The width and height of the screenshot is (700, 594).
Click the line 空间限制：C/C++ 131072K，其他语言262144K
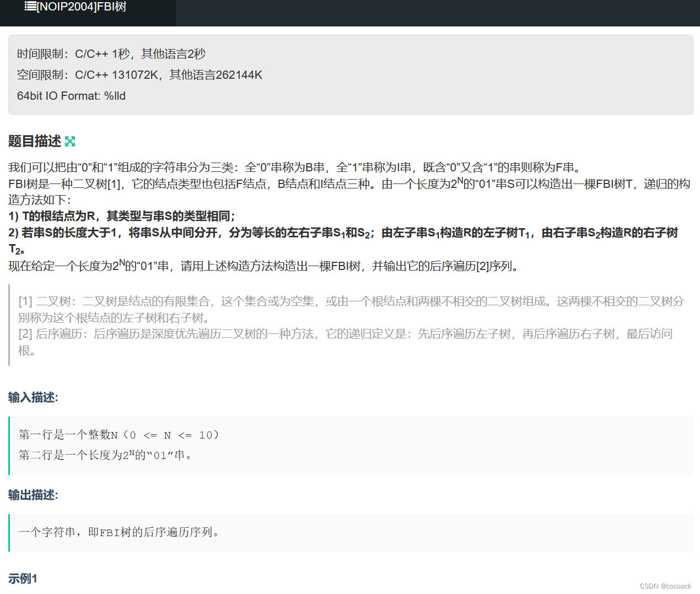[x=140, y=75]
